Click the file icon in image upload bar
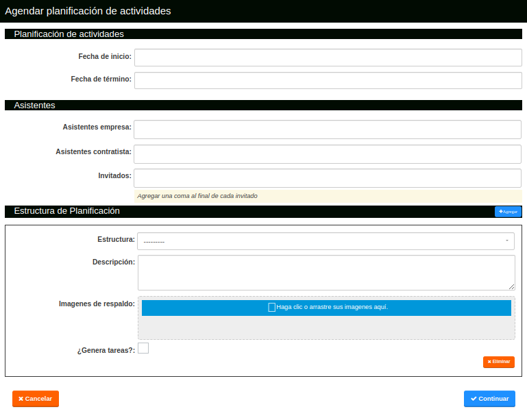 [x=271, y=308]
